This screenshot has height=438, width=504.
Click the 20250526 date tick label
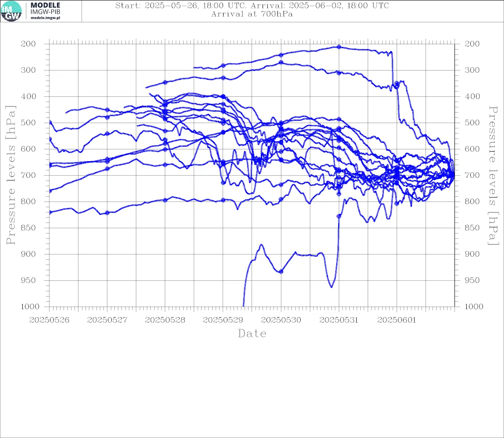click(49, 320)
